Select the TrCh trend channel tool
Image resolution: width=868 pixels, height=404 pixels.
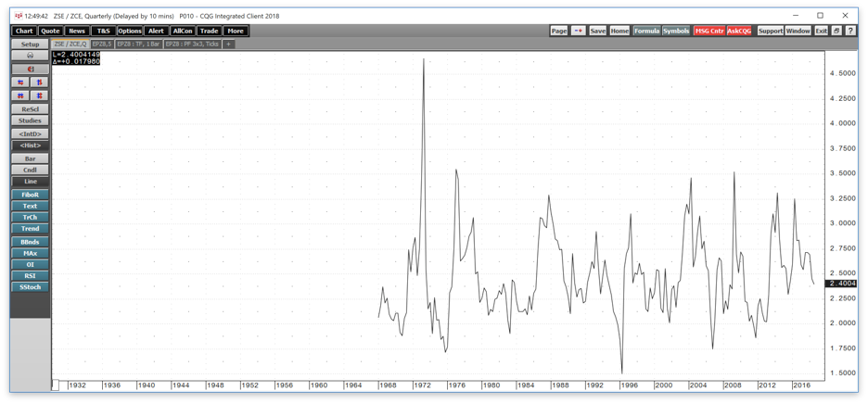click(x=30, y=217)
